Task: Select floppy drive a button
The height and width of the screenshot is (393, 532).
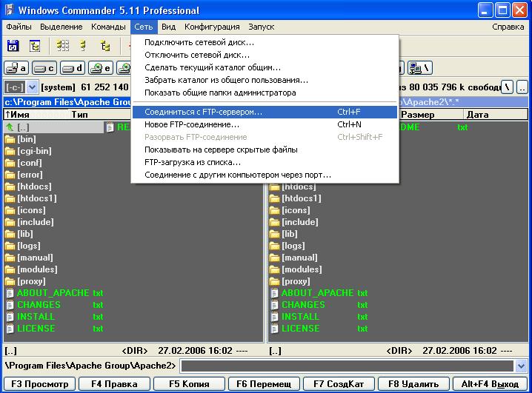Action: pos(16,68)
